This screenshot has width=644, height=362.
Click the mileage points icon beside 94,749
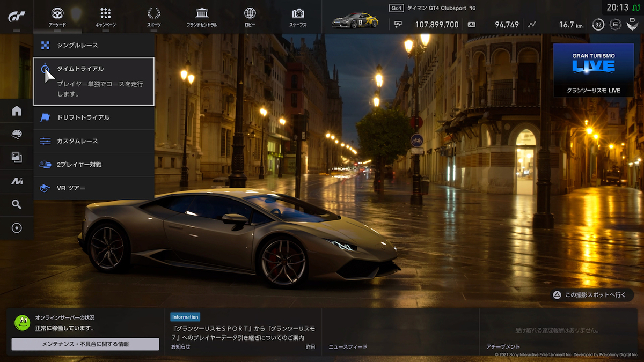click(x=472, y=25)
